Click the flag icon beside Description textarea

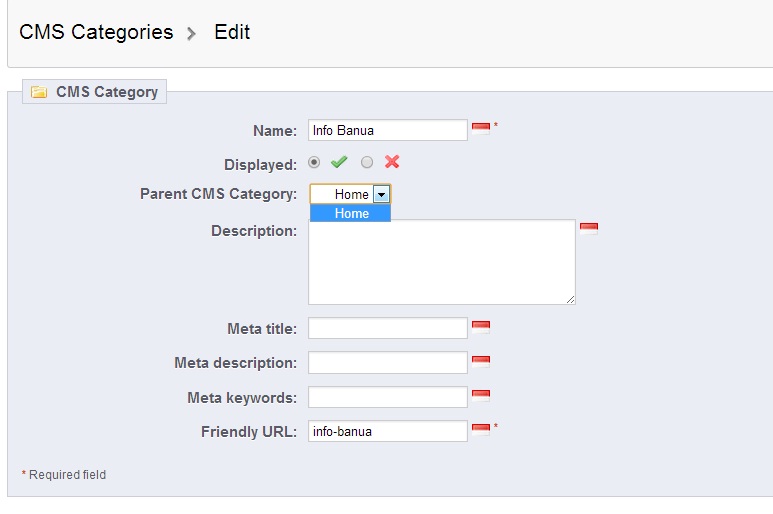589,228
